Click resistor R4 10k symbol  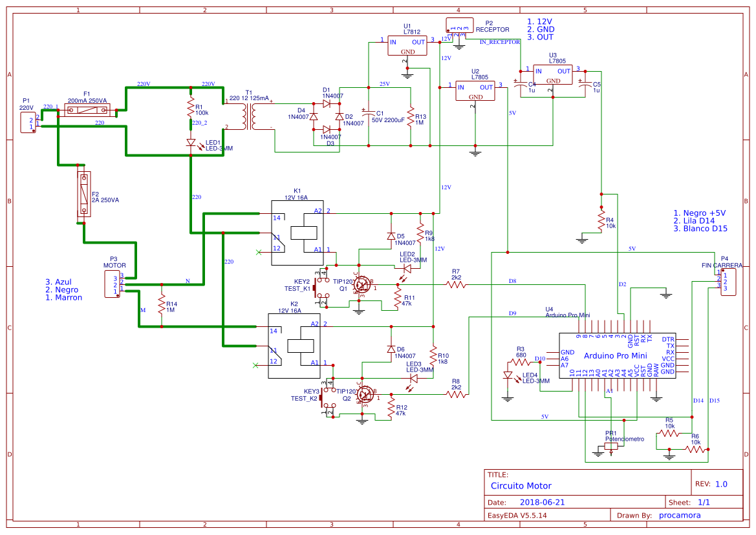(601, 220)
